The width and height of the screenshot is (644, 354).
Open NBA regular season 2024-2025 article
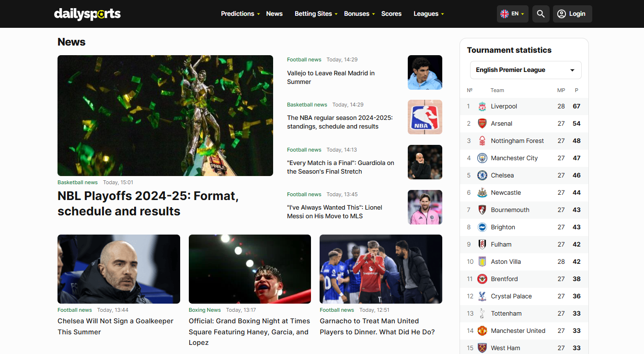[x=340, y=122]
